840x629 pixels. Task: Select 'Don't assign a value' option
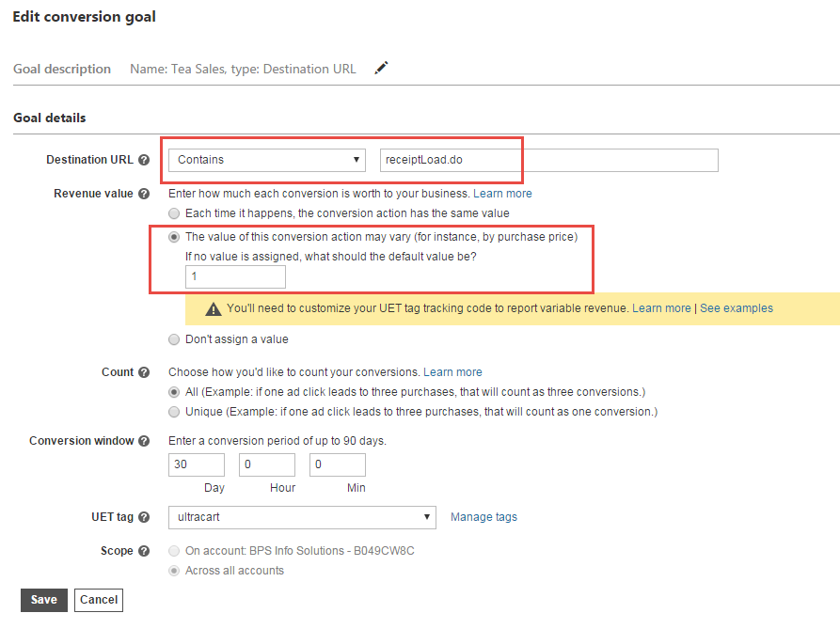tap(174, 339)
